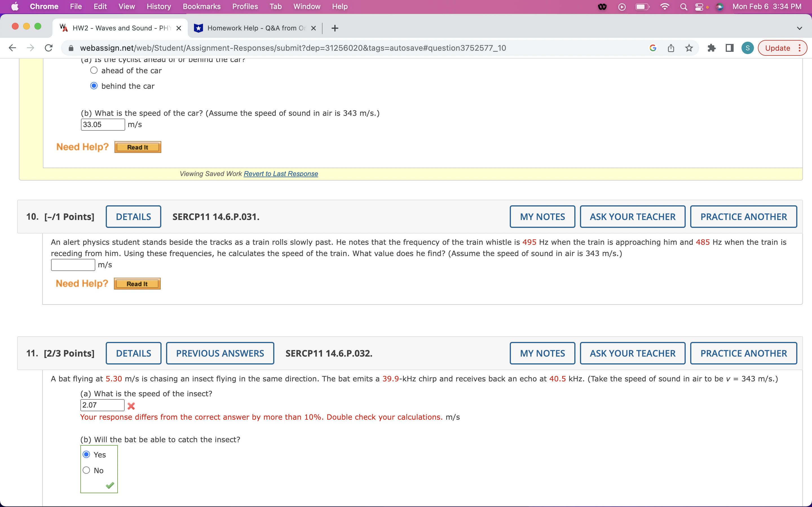Click the bookmark star icon in address bar
The width and height of the screenshot is (812, 507).
(x=689, y=48)
